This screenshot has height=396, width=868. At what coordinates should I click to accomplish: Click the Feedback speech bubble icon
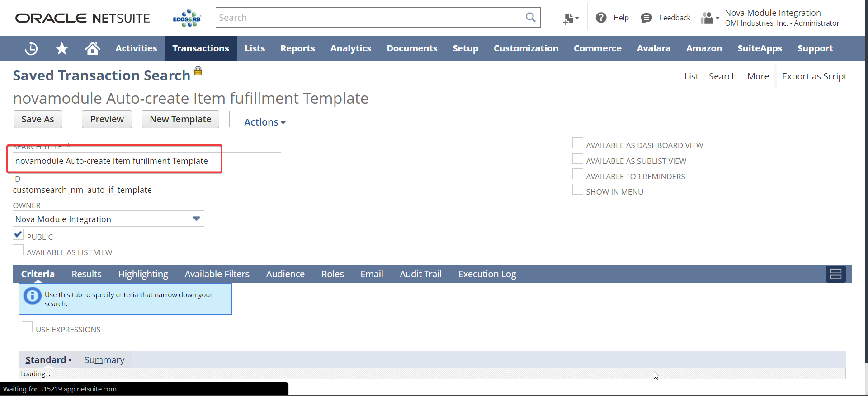click(x=646, y=18)
